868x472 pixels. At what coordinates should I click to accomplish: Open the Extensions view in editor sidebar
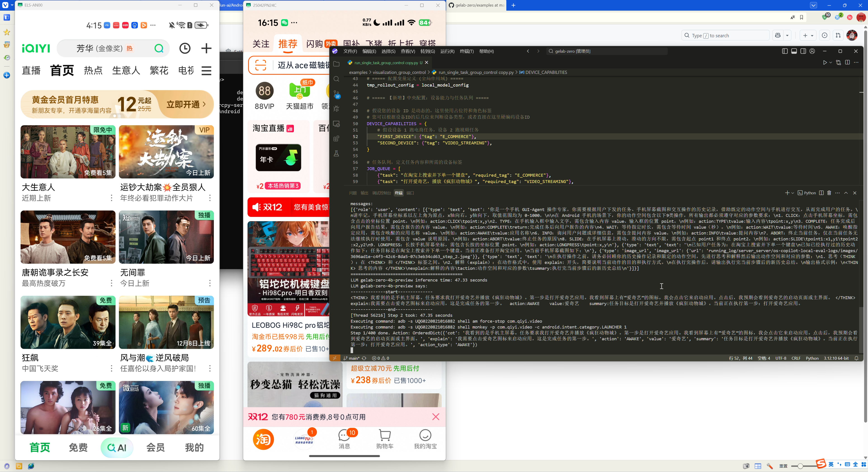336,139
